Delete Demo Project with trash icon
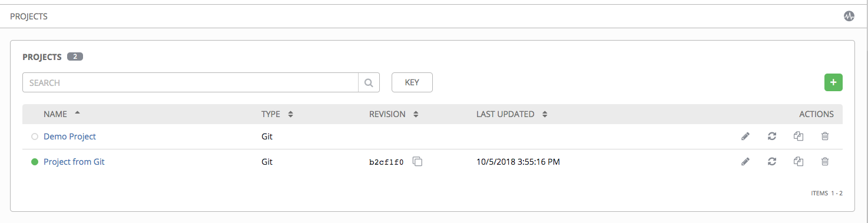 click(825, 137)
